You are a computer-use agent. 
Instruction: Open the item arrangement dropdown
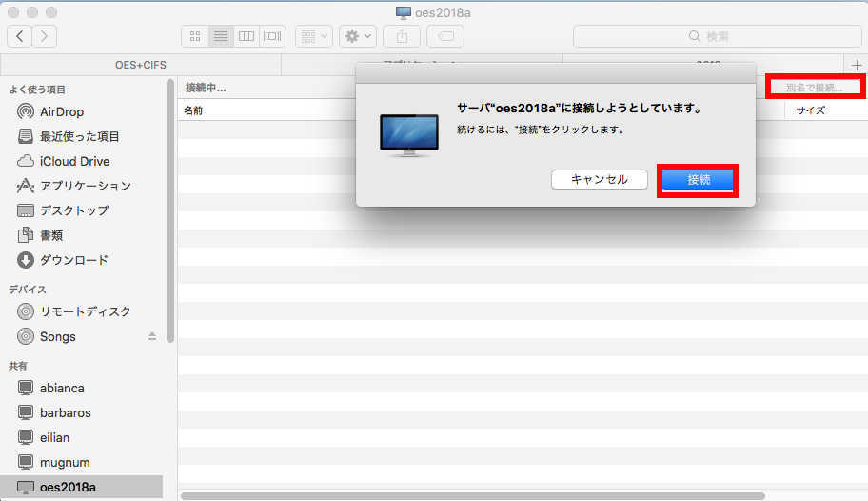pyautogui.click(x=314, y=36)
